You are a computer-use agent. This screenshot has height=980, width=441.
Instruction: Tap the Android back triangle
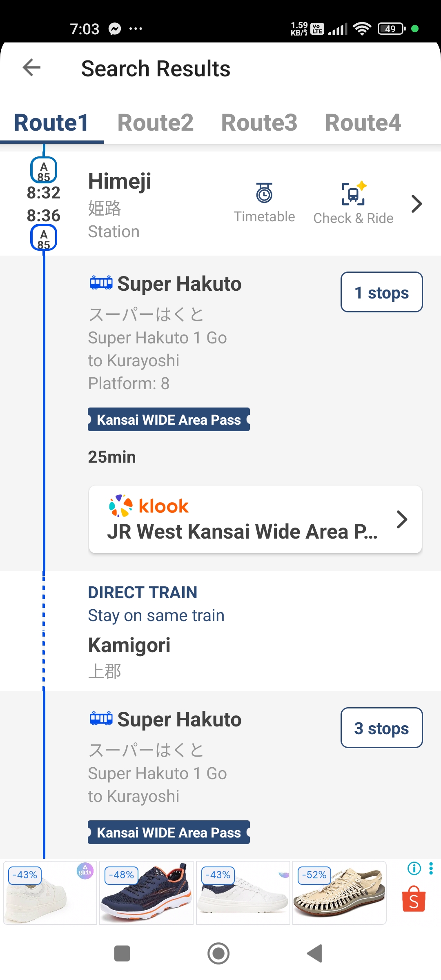tap(315, 953)
